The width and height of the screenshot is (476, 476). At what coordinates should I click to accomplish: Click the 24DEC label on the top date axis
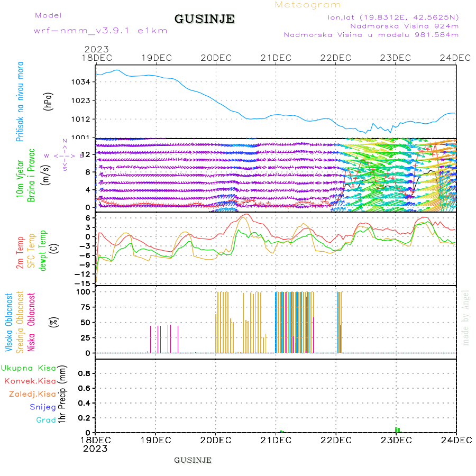[x=455, y=58]
